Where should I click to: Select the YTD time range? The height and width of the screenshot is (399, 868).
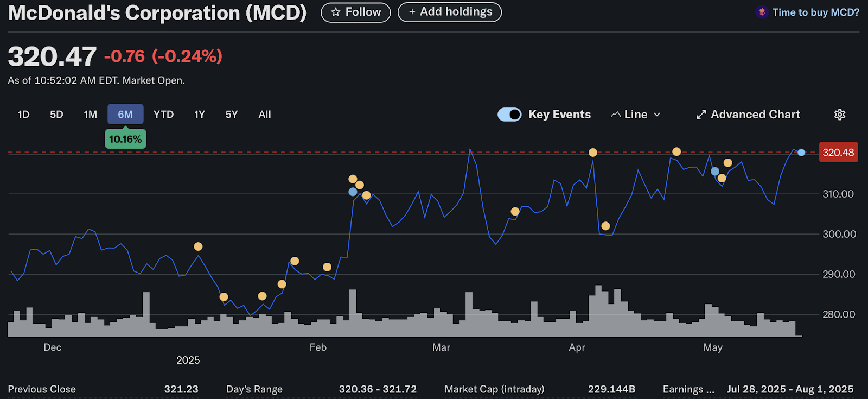pyautogui.click(x=163, y=115)
